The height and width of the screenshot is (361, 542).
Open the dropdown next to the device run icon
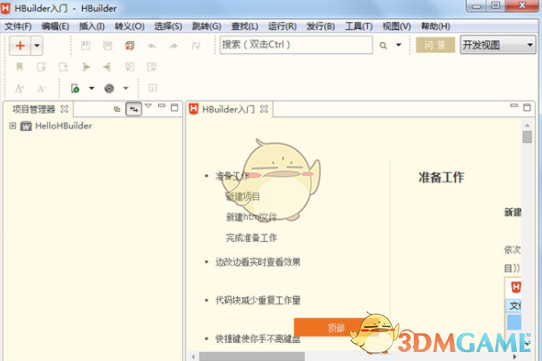92,89
